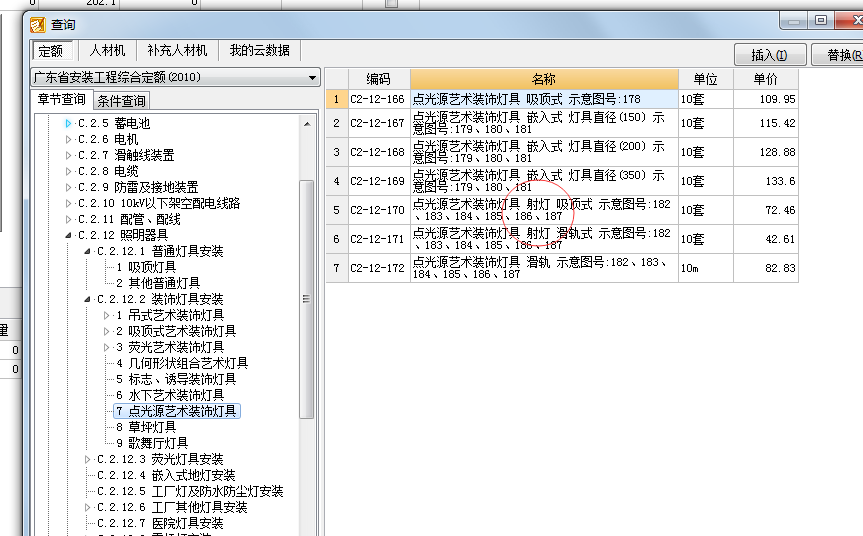
Task: Select the 章节查询 tab
Action: point(61,100)
